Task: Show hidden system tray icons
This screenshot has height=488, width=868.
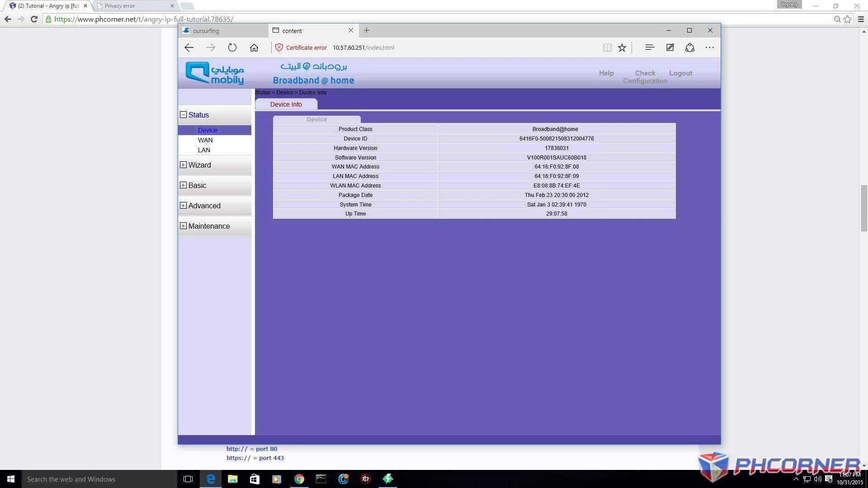Action: [x=796, y=479]
